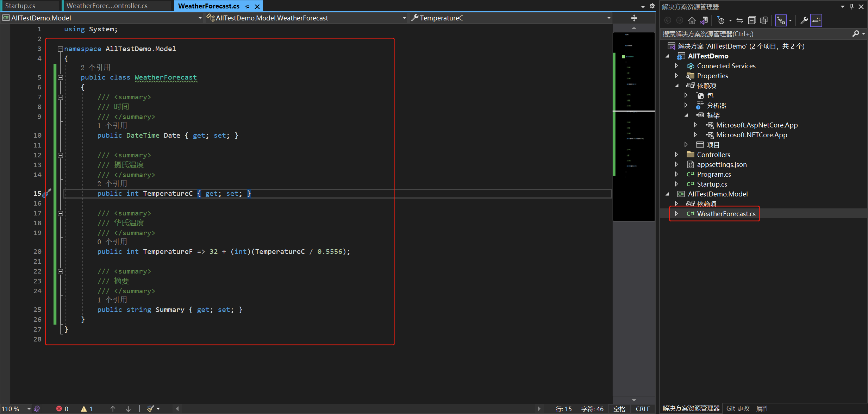Open the TemperatureC member navigation dropdown

608,18
